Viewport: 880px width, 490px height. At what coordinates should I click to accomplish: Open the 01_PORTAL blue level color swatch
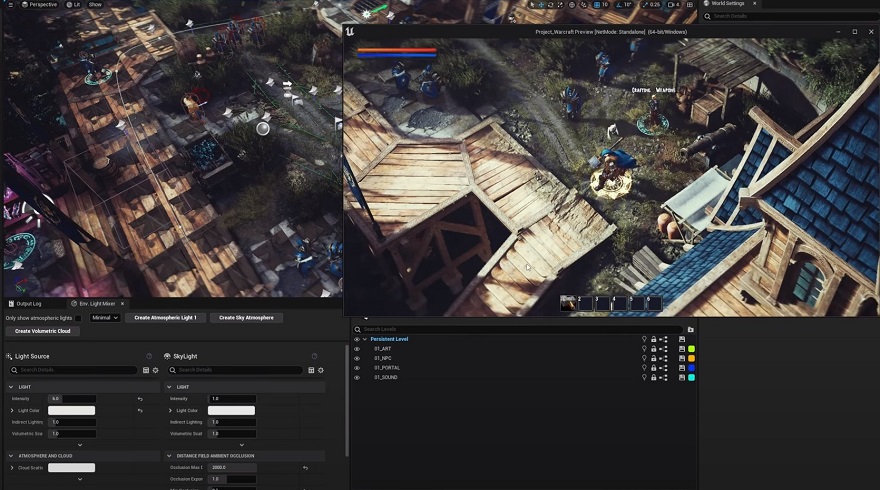(691, 368)
